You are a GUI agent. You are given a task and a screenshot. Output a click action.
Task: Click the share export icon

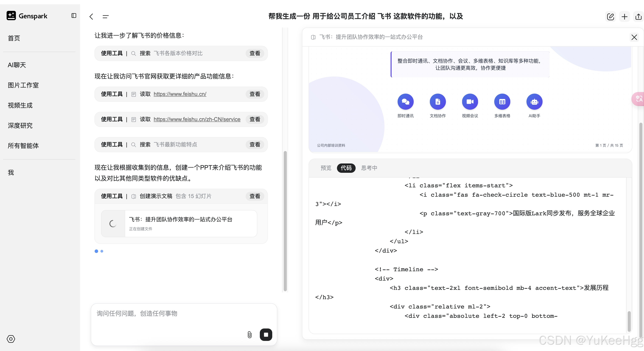[x=638, y=17]
